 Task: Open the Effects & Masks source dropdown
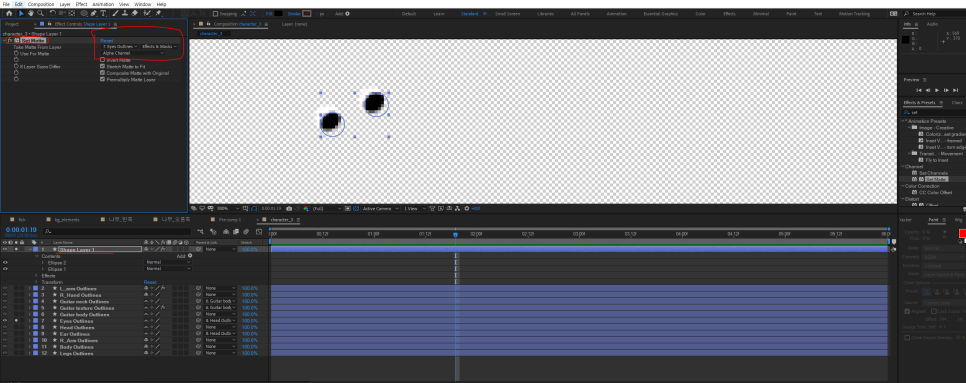pyautogui.click(x=160, y=46)
